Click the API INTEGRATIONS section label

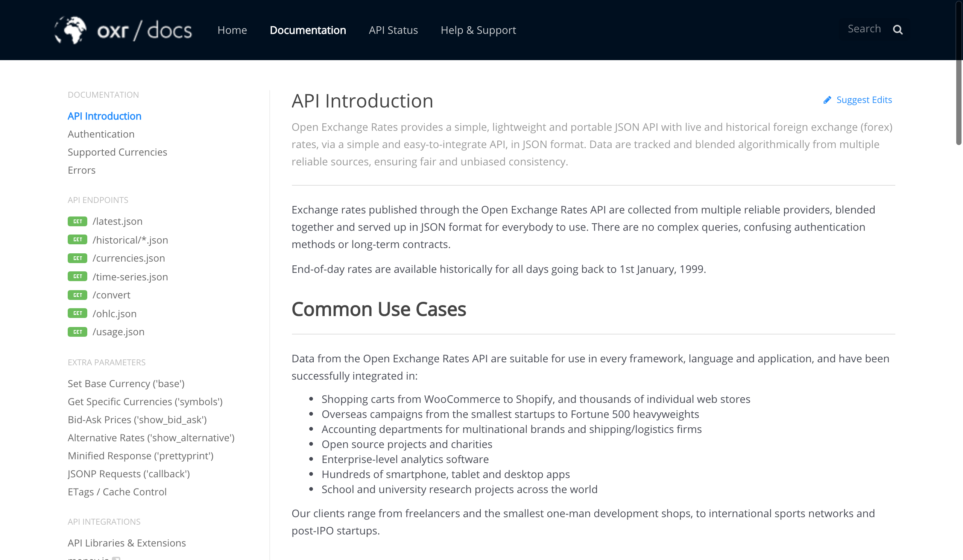[x=104, y=522]
